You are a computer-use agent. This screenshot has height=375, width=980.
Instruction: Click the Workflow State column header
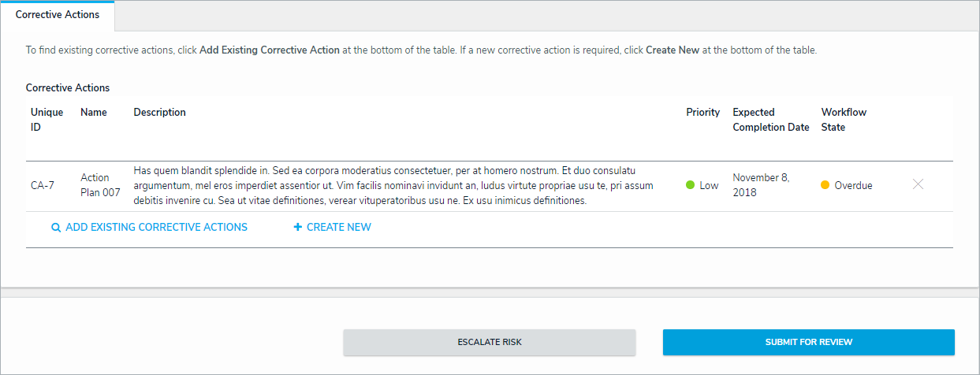pyautogui.click(x=844, y=120)
